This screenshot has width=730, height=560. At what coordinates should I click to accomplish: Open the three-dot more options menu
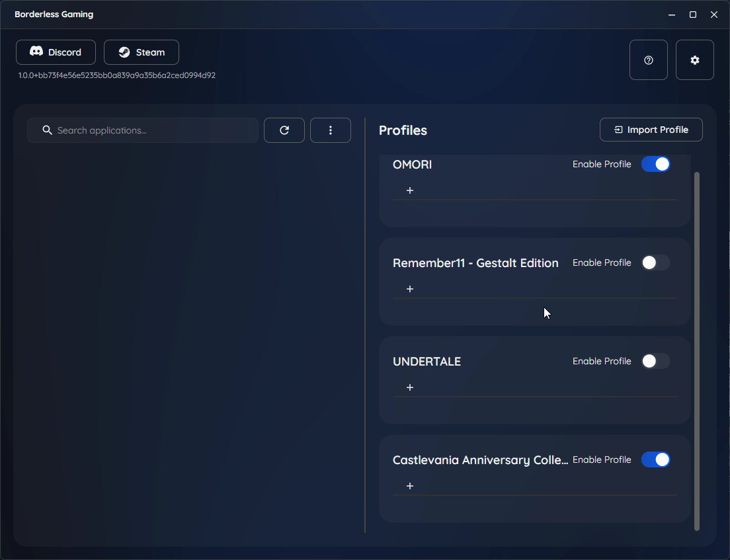(x=330, y=130)
